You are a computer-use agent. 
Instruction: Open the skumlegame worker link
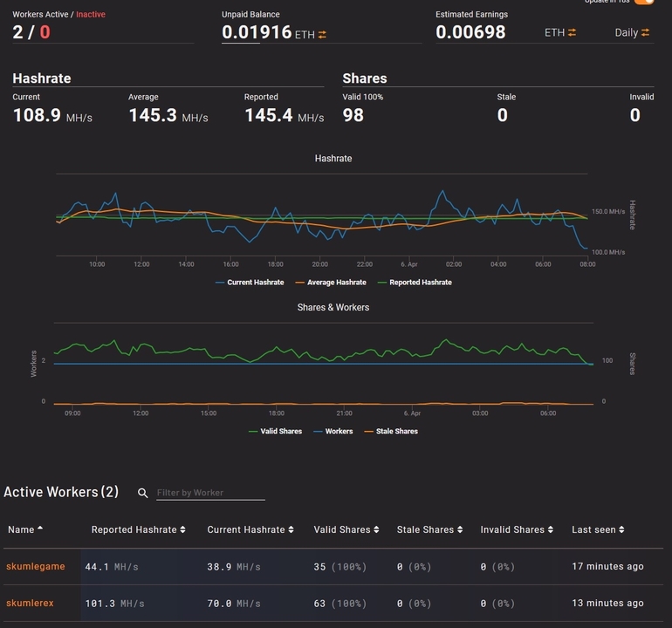pos(35,566)
